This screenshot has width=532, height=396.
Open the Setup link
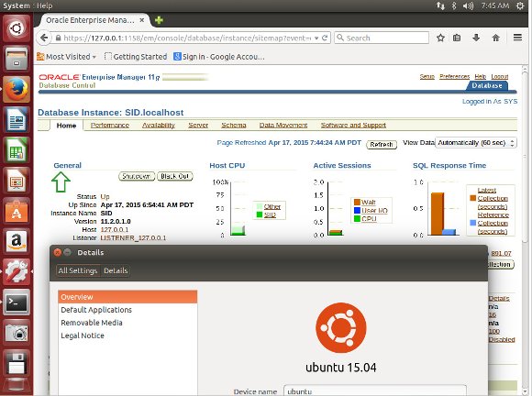pos(427,77)
